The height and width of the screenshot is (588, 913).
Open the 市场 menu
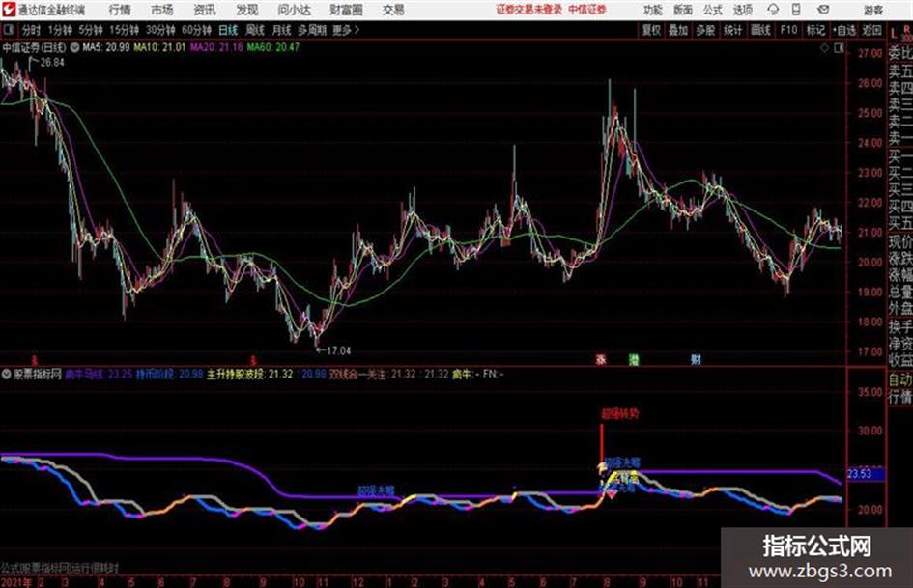[x=162, y=10]
